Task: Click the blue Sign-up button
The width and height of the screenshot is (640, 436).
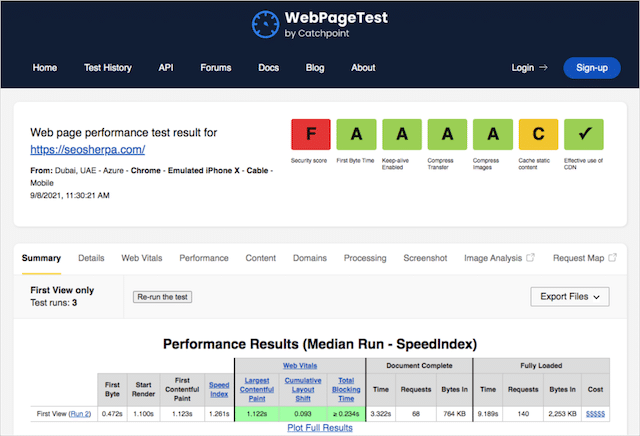Action: pyautogui.click(x=592, y=68)
